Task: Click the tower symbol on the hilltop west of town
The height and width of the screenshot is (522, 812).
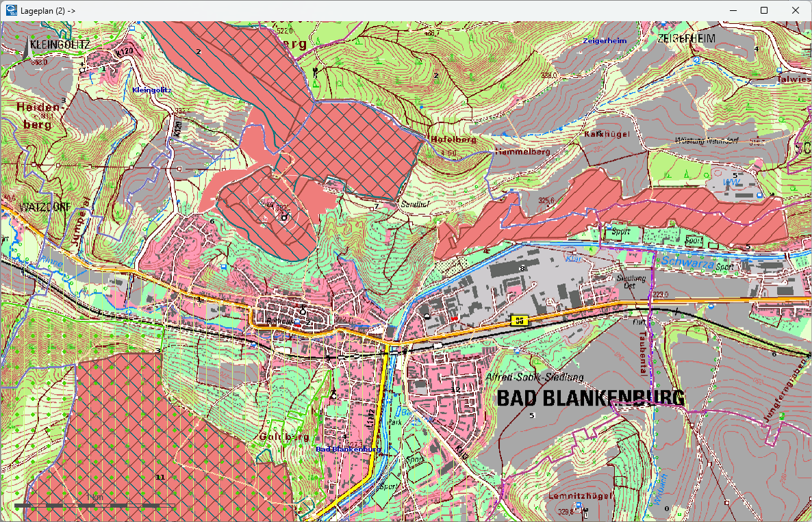Action: [x=284, y=218]
